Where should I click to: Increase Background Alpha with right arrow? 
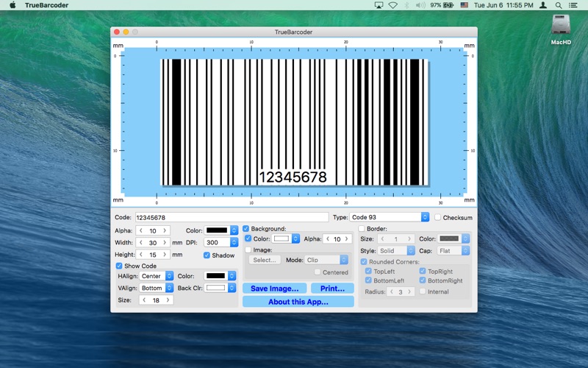[347, 238]
